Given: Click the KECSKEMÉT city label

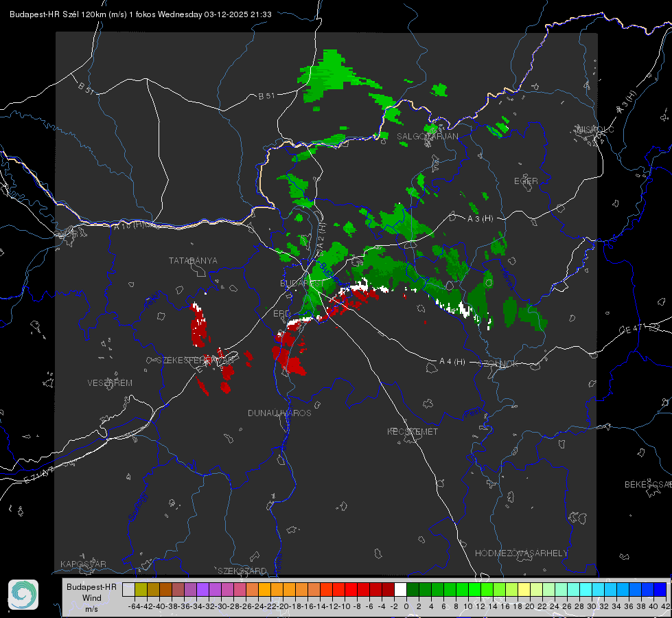Looking at the screenshot, I should [413, 431].
